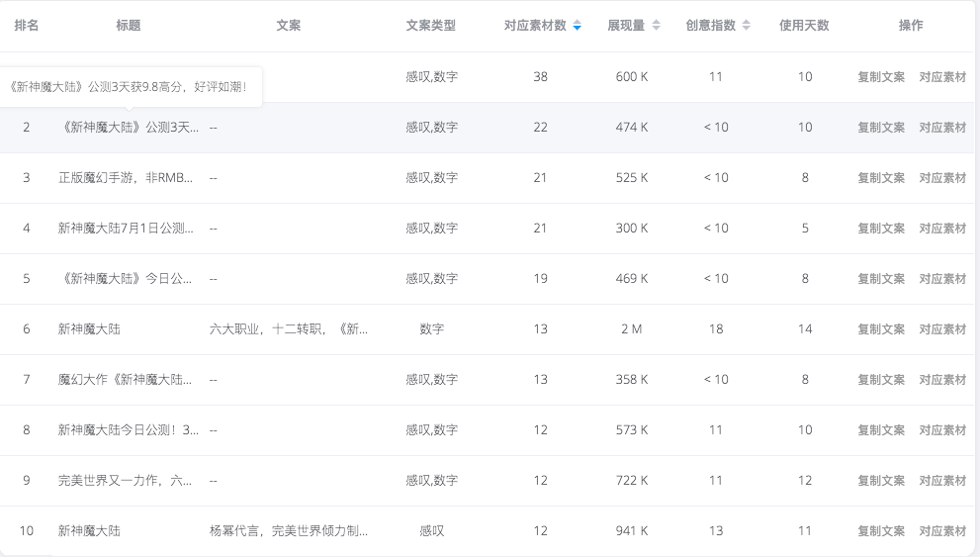Click the 722 K impressions value
Viewport: 980px width, 557px height.
click(631, 481)
